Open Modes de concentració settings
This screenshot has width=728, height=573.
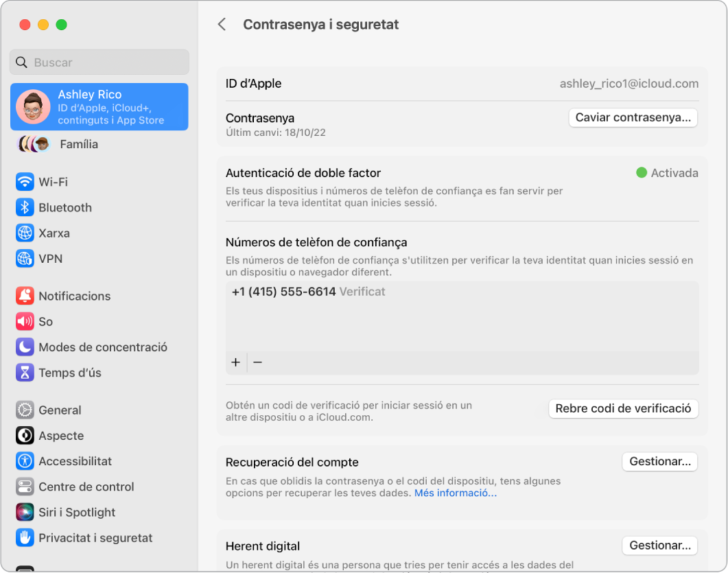(103, 347)
